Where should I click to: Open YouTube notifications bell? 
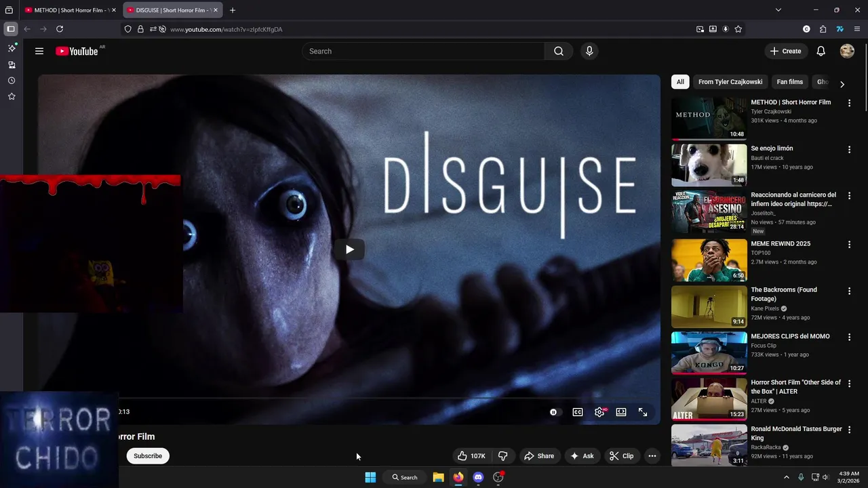821,51
